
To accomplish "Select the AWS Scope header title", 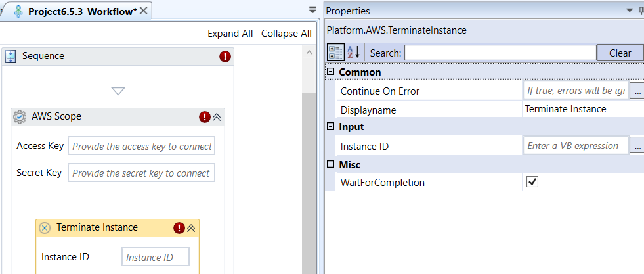I will [x=56, y=117].
